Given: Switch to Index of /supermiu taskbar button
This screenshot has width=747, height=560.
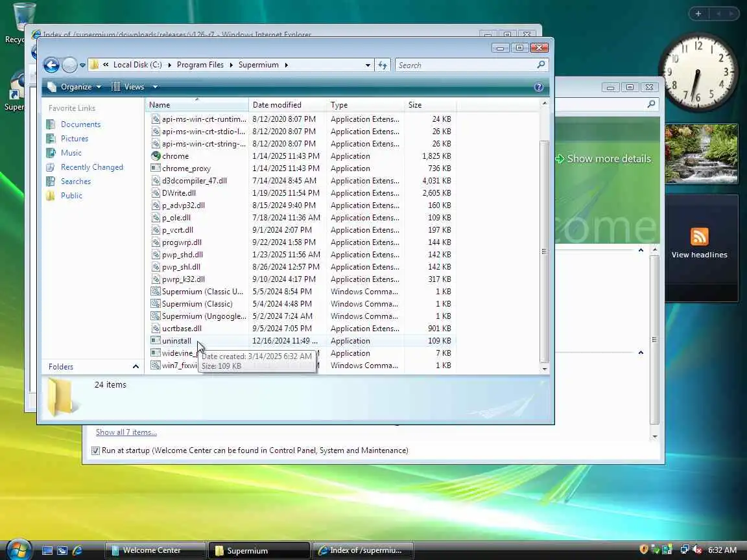Looking at the screenshot, I should point(362,550).
